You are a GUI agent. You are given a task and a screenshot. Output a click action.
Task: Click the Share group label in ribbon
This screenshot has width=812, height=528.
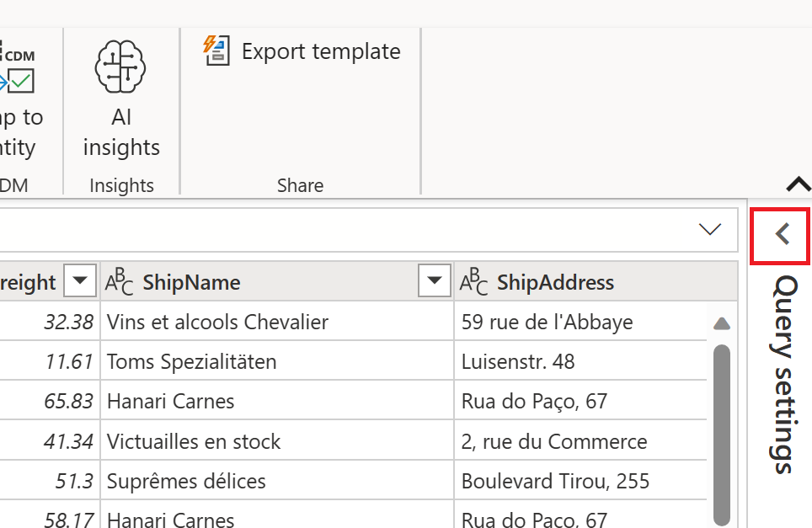[x=300, y=185]
